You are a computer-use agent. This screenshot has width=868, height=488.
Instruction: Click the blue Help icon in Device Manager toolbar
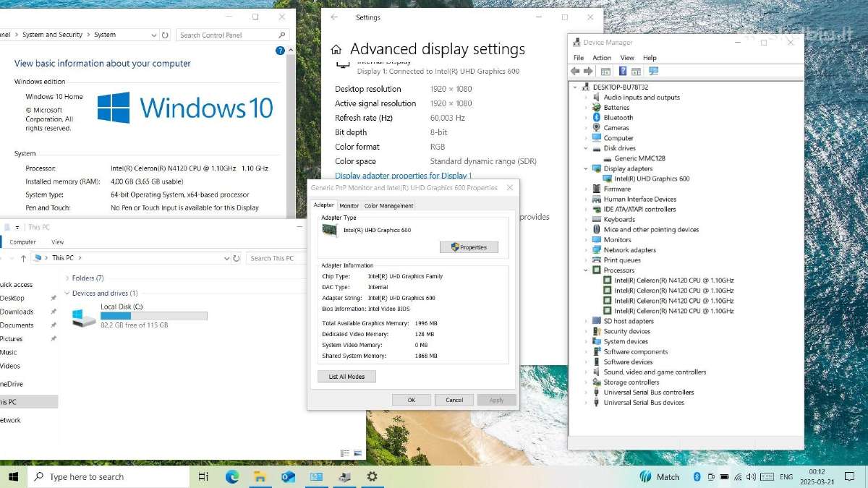(622, 71)
